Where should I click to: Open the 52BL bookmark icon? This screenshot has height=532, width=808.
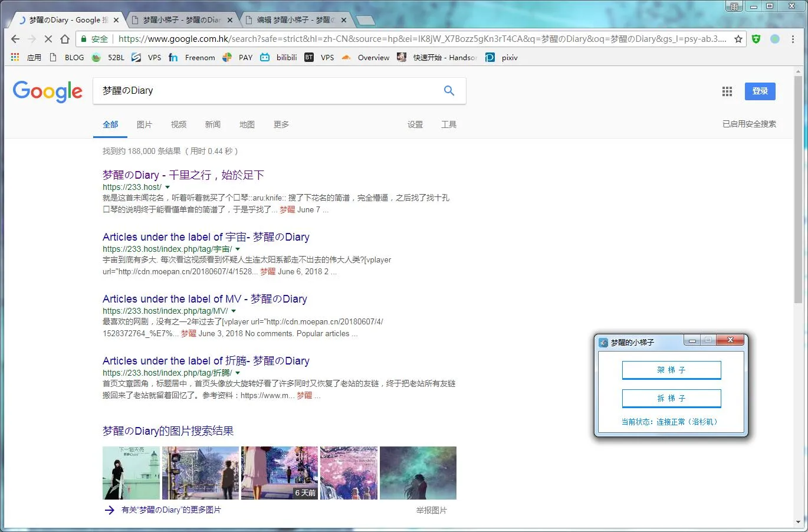(96, 57)
